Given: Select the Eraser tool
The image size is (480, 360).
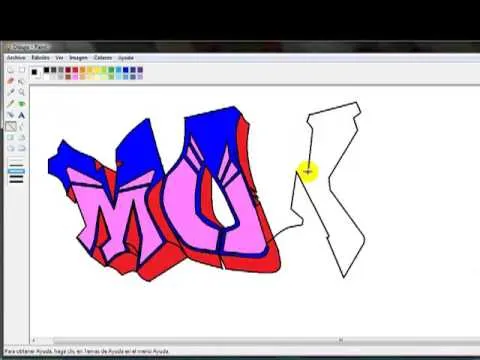Looking at the screenshot, I should 11,81.
